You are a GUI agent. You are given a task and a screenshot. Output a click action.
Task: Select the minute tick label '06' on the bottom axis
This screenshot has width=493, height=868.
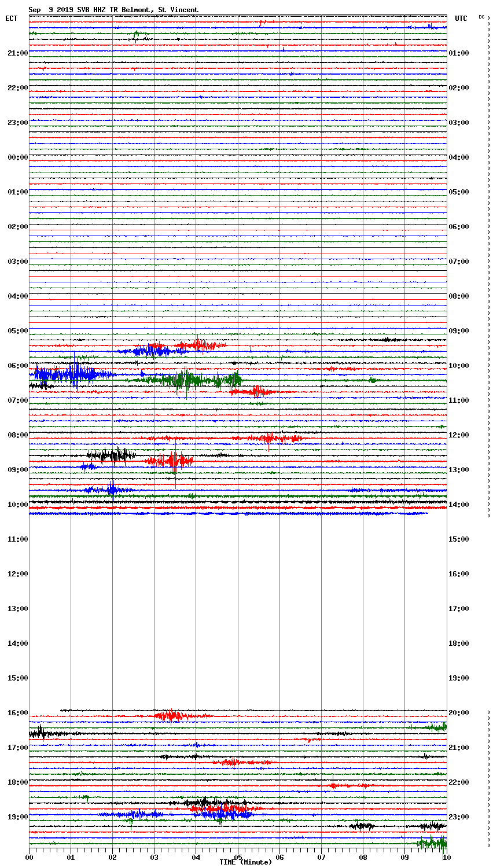[279, 857]
